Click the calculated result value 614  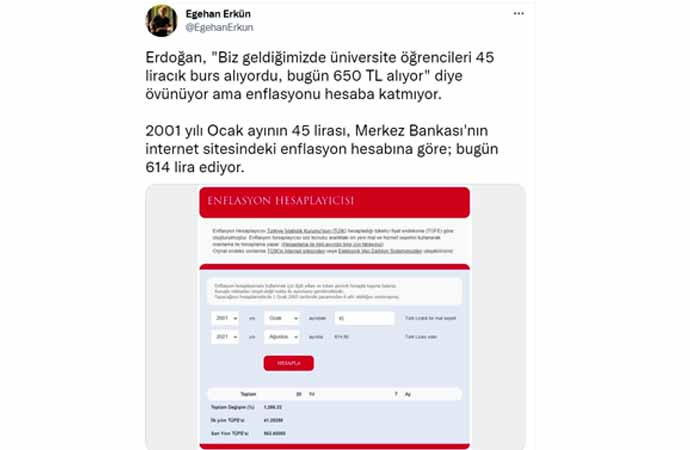click(341, 337)
